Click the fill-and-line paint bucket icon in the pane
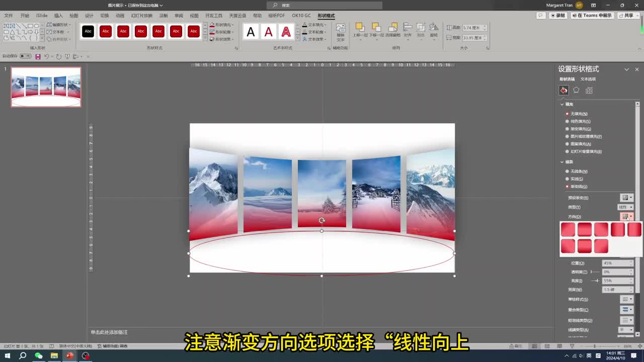This screenshot has width=644, height=362. (x=563, y=90)
